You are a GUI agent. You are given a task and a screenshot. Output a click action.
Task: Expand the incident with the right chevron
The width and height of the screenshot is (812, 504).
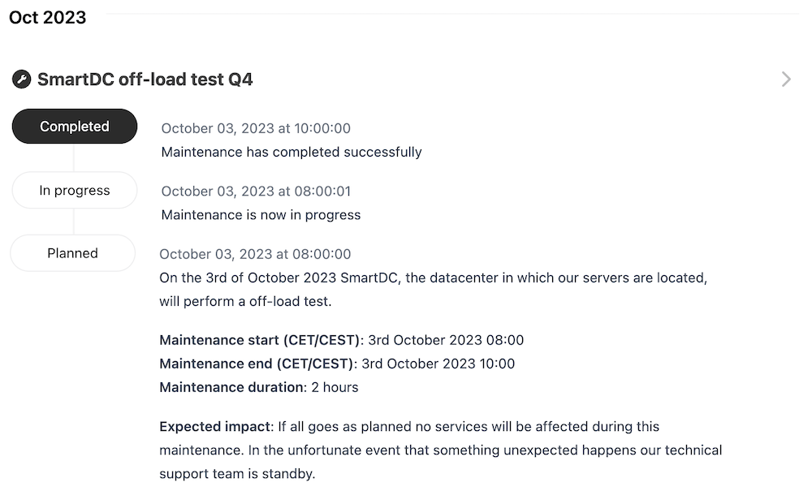785,79
